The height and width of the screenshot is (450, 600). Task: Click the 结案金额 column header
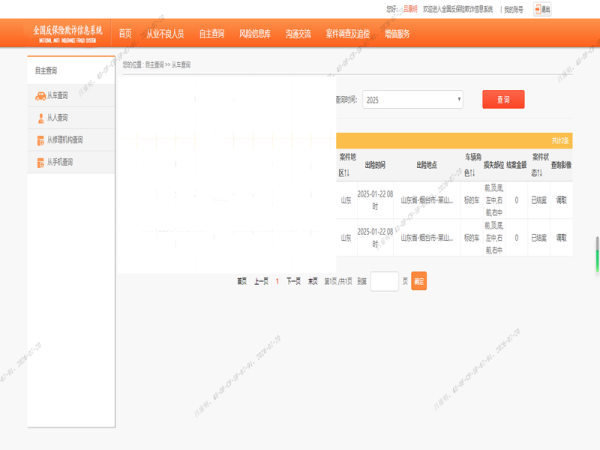[x=516, y=165]
